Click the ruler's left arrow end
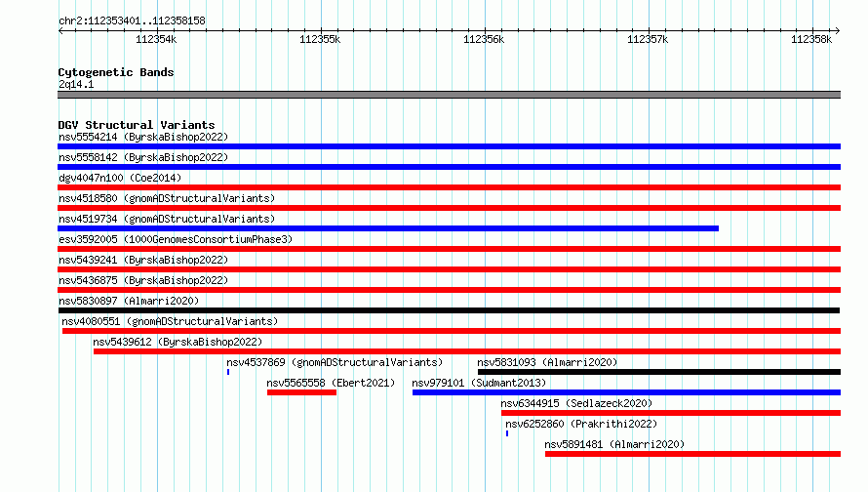Image resolution: width=868 pixels, height=492 pixels. pos(60,30)
